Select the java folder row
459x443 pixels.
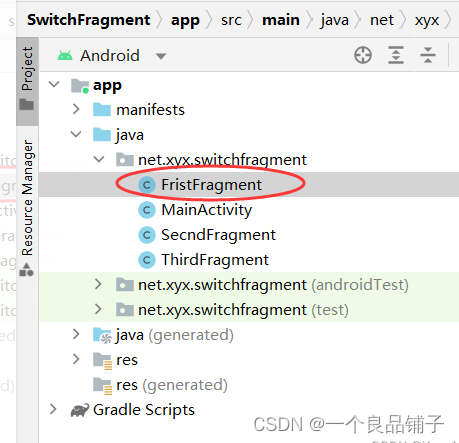coord(249,134)
